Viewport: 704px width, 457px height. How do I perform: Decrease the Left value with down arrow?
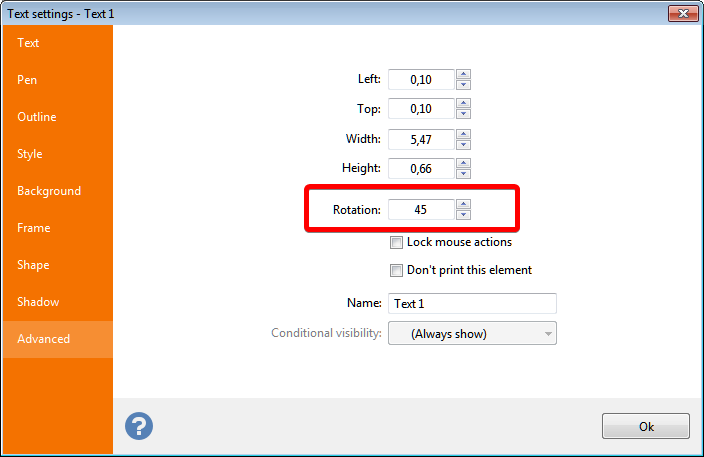click(x=463, y=85)
